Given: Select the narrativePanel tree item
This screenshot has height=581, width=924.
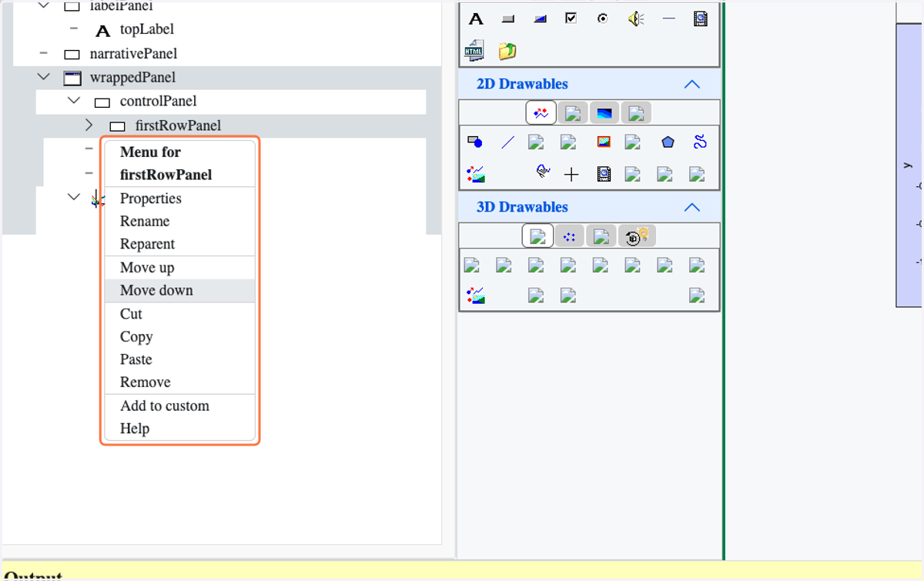Looking at the screenshot, I should [x=133, y=54].
